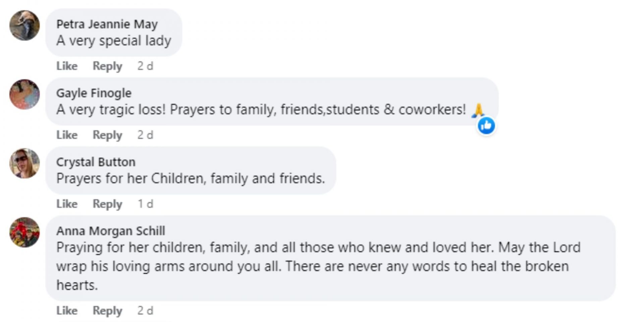Click Petra Jeannie May's profile picture
This screenshot has width=644, height=322.
pos(24,25)
